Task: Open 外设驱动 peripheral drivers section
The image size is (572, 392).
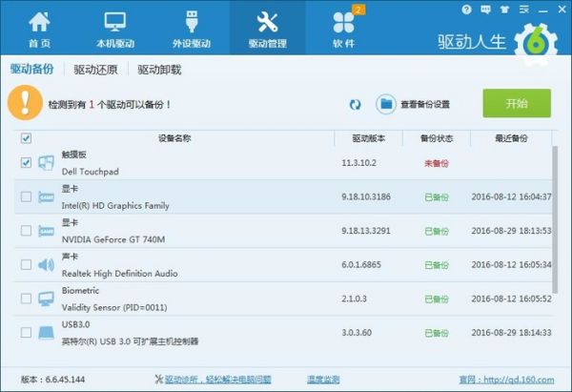Action: tap(193, 30)
